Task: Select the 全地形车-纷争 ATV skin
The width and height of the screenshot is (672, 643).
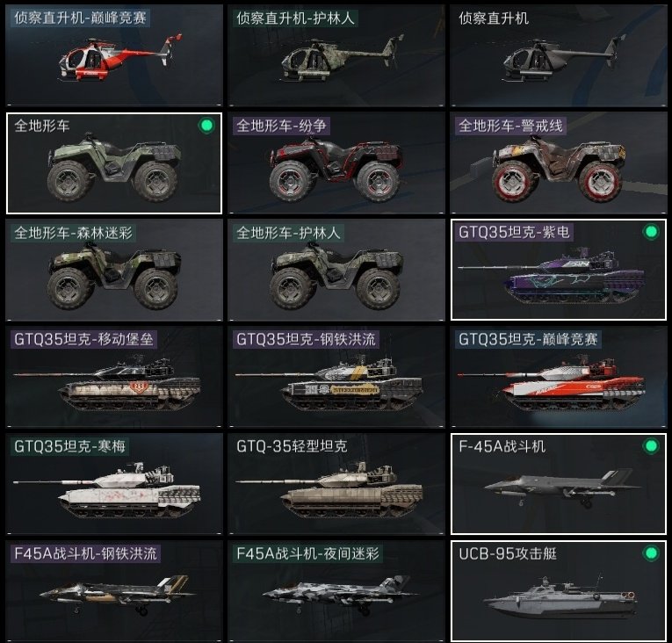Action: tap(336, 163)
